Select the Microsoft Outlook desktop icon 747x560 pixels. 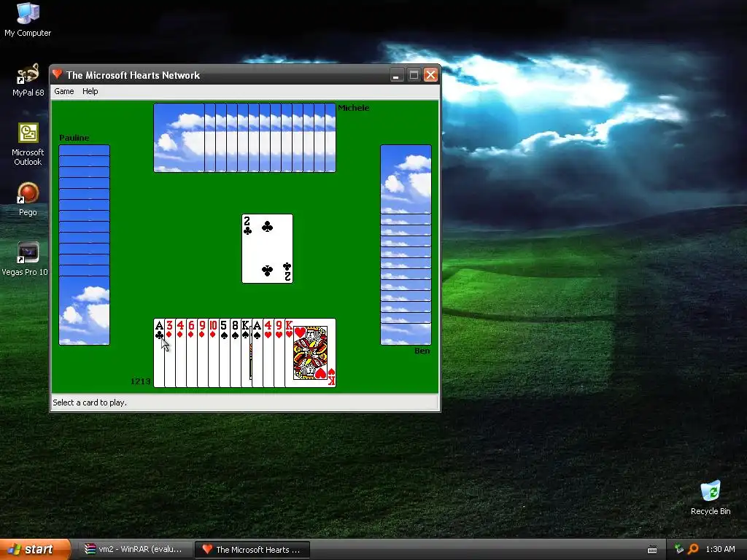coord(28,144)
